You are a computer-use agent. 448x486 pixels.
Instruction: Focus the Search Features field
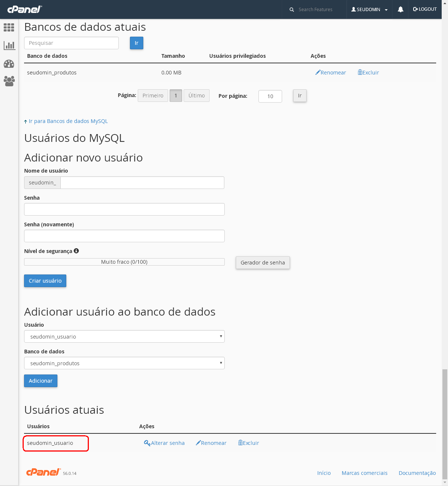(x=315, y=10)
